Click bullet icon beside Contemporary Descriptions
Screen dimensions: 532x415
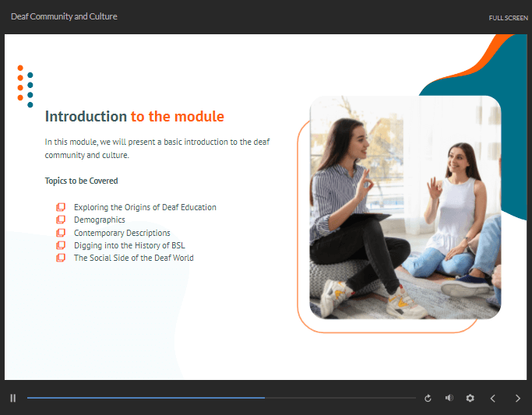pyautogui.click(x=61, y=233)
